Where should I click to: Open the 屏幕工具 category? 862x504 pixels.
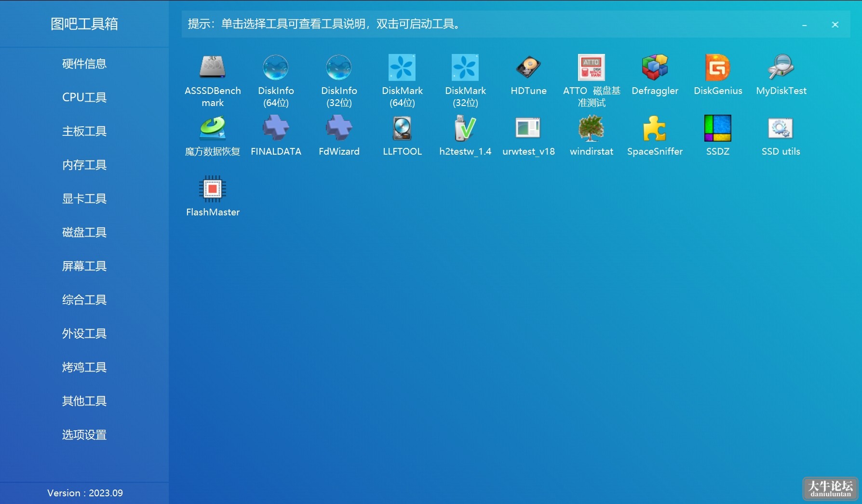pos(84,266)
